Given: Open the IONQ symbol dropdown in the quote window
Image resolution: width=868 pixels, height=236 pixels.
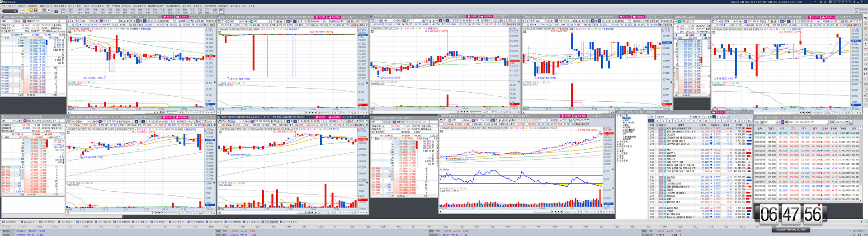Looking at the screenshot, I should tap(12, 21).
